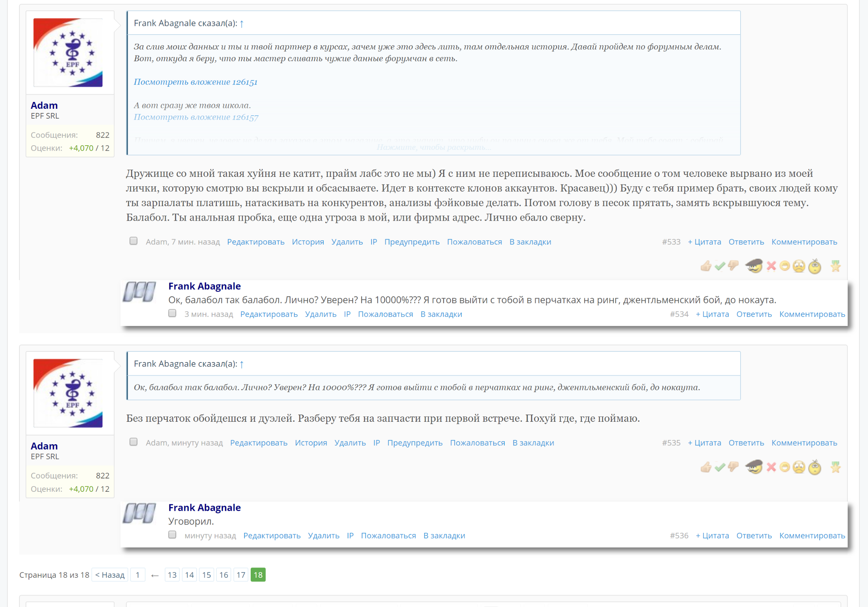Image resolution: width=868 pixels, height=607 pixels.
Task: Go to page 1 in pagination
Action: point(137,575)
